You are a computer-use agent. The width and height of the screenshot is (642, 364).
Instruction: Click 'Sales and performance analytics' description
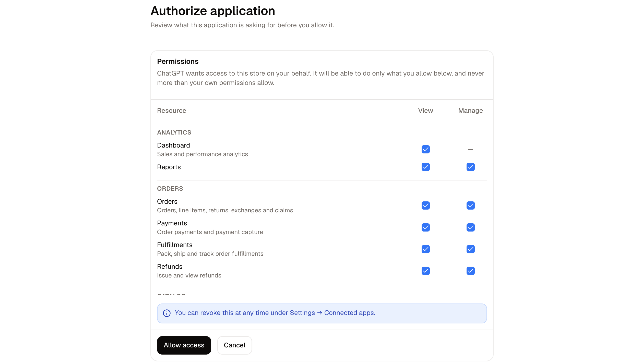(203, 154)
